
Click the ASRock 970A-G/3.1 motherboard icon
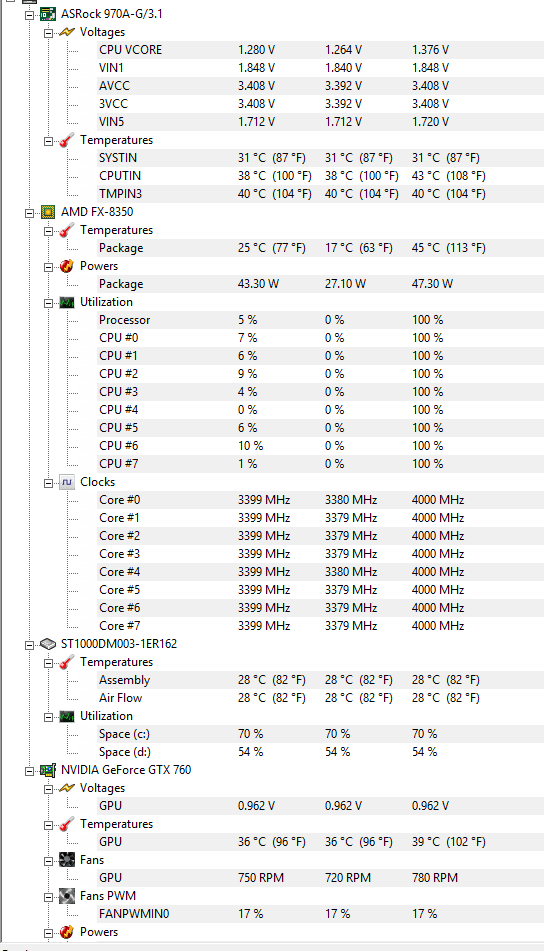(48, 13)
